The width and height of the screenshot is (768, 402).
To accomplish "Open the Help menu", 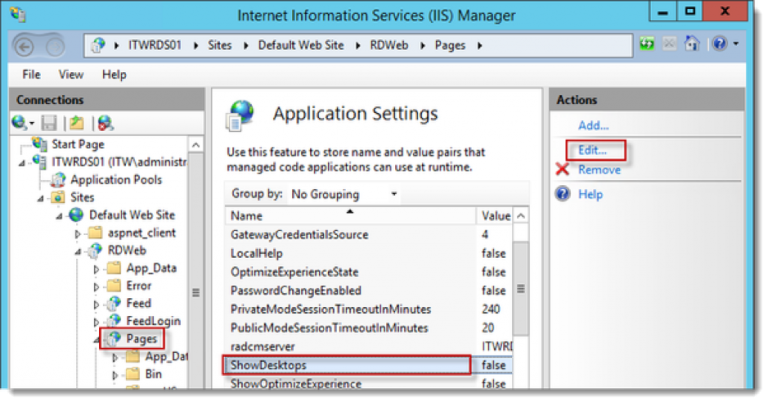I will [114, 74].
